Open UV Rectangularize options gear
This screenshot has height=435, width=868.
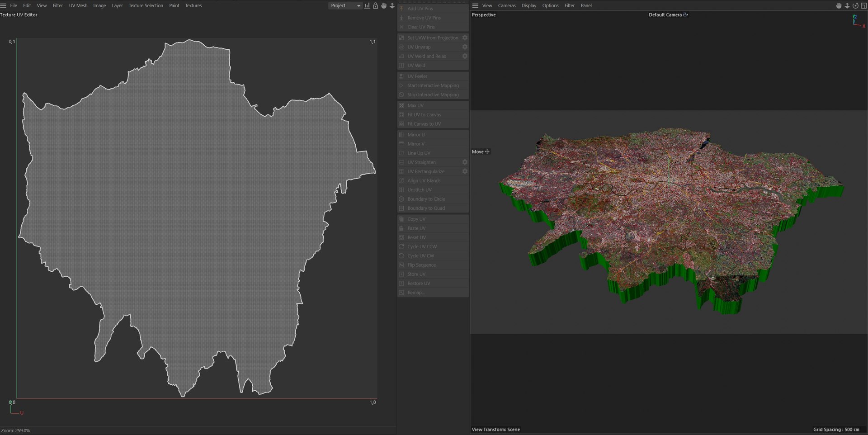tap(465, 171)
